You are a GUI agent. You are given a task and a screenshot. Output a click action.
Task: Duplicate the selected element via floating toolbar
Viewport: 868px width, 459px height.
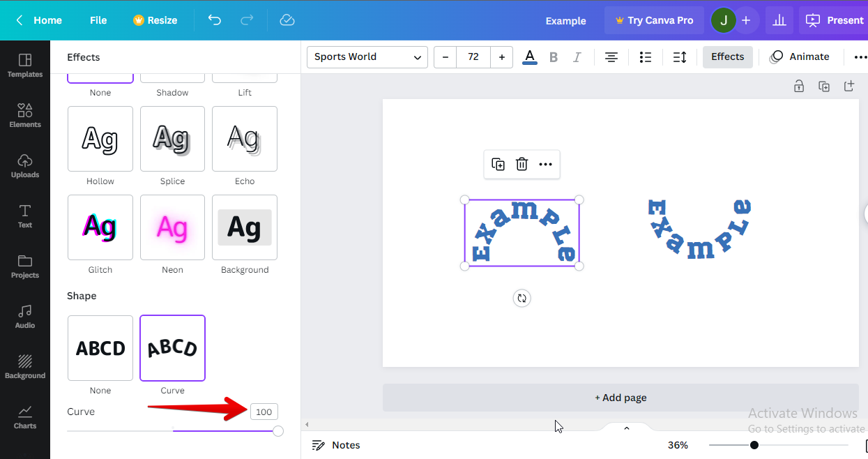coord(498,165)
